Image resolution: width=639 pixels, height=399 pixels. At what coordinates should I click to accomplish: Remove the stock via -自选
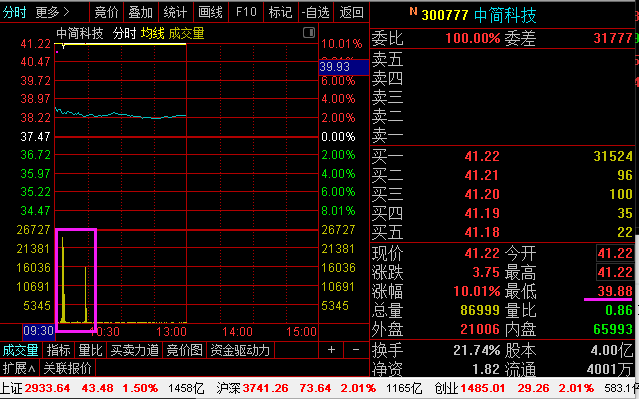pos(315,12)
